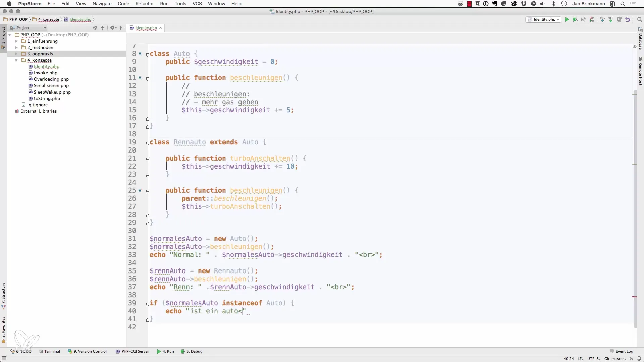Run Identity.php with the green play button
The image size is (644, 362).
pyautogui.click(x=567, y=19)
